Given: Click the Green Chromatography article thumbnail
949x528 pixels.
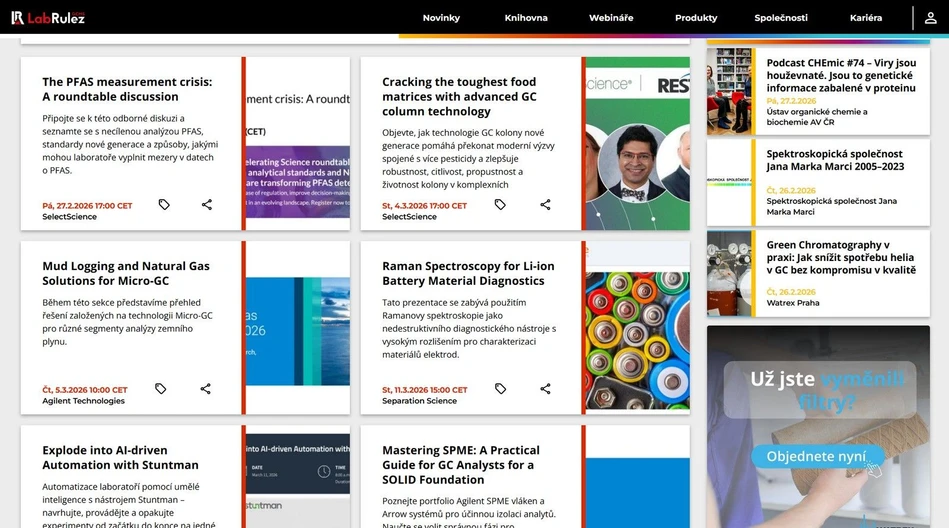Looking at the screenshot, I should (729, 273).
